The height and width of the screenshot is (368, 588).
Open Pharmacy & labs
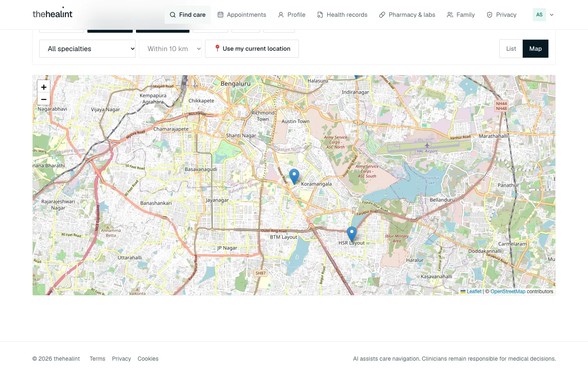407,15
